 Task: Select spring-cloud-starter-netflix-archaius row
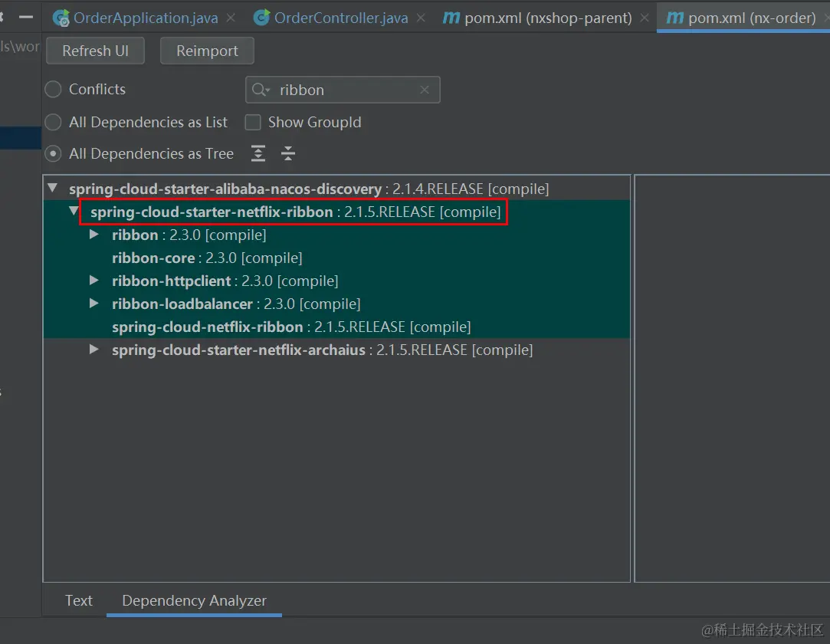pos(336,350)
